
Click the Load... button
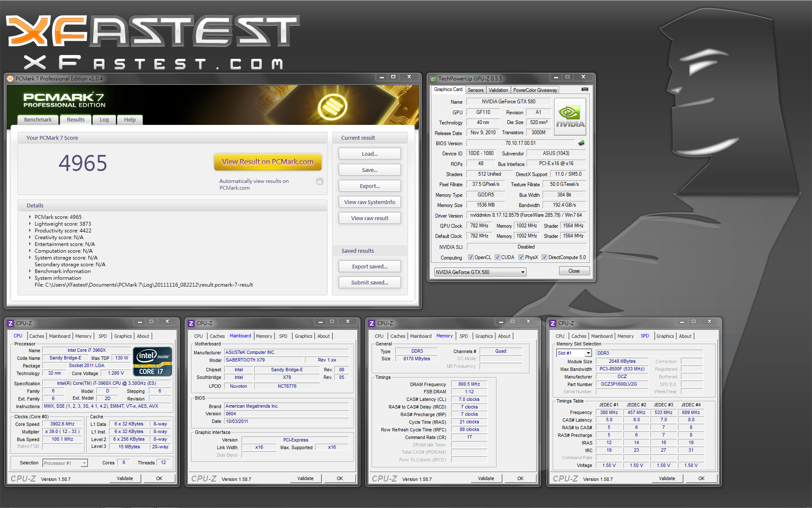click(x=370, y=154)
